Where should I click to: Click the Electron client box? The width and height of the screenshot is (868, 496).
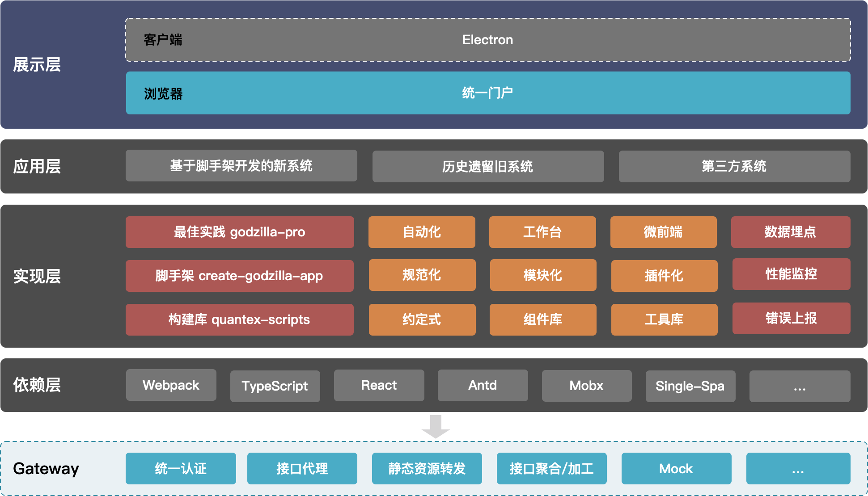click(488, 40)
